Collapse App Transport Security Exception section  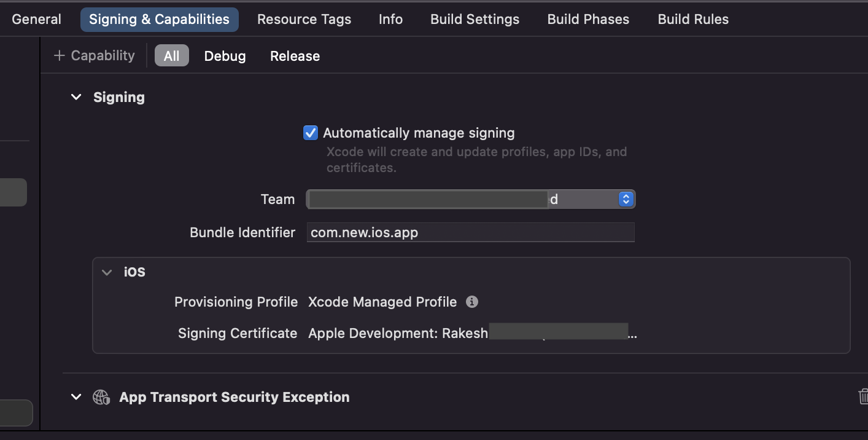[x=76, y=397]
